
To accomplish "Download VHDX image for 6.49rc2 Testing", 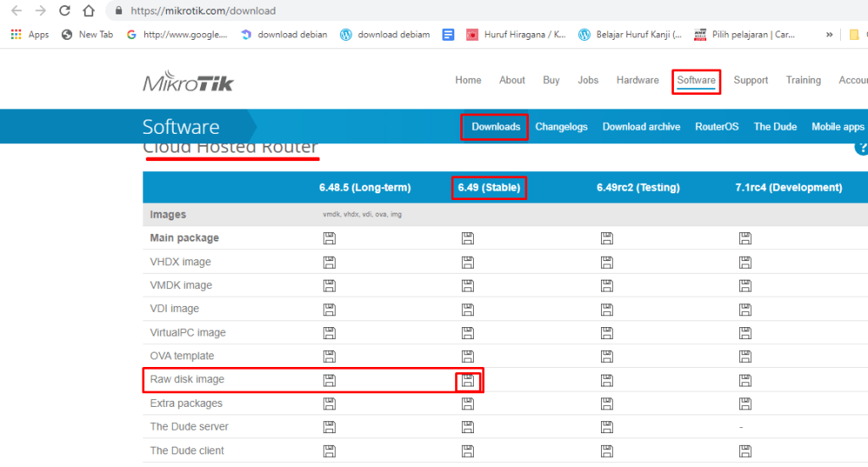I will (x=606, y=262).
